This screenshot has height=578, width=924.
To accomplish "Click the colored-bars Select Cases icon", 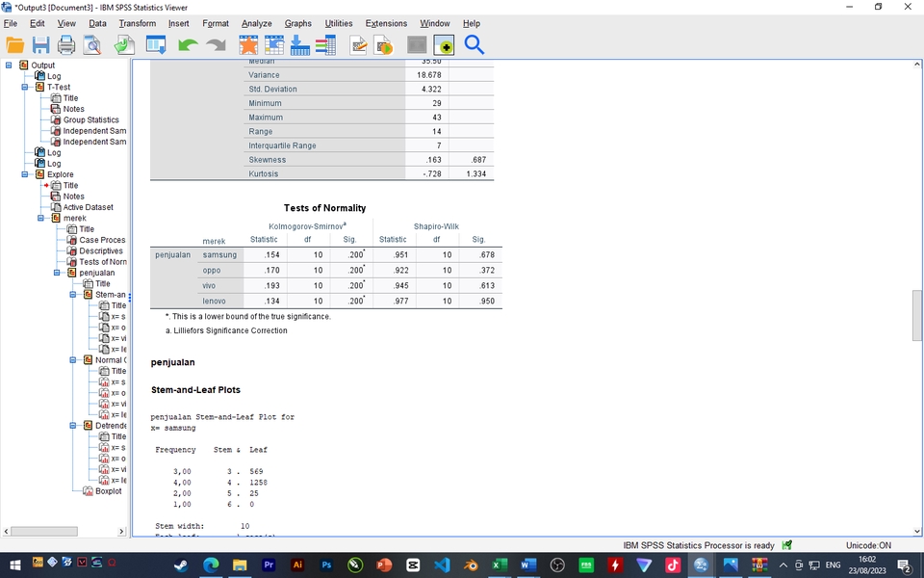I will click(x=325, y=45).
